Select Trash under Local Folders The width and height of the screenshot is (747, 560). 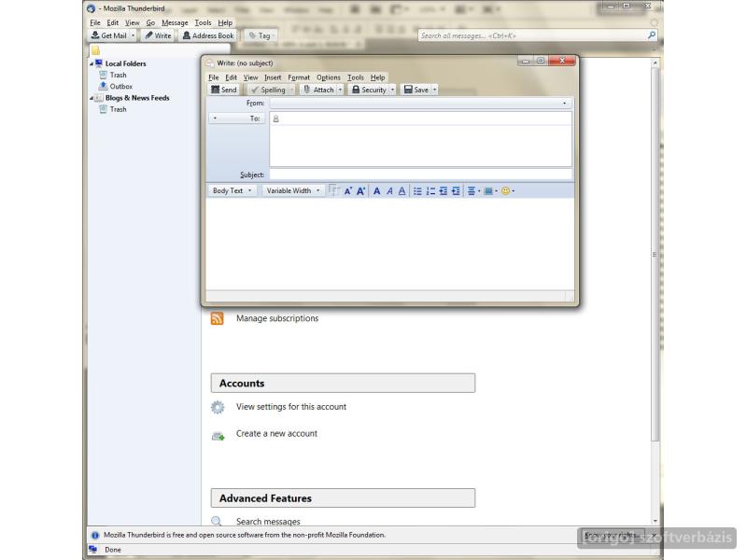[119, 75]
